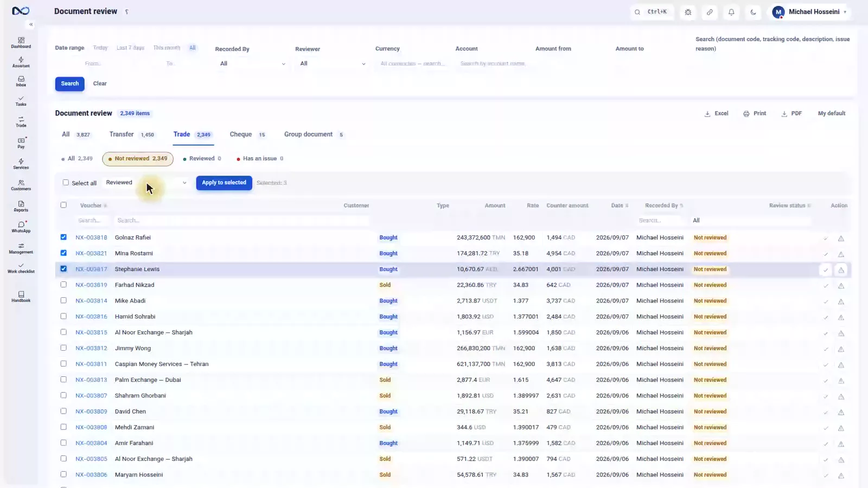The width and height of the screenshot is (868, 488).
Task: Open Reports in the sidebar
Action: coord(21,206)
